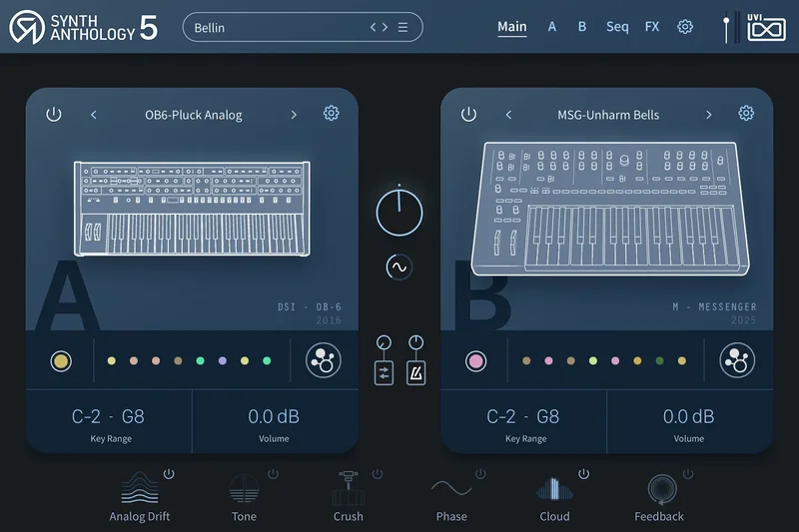Viewport: 799px width, 532px height.
Task: Switch to the Main tab
Action: 512,27
